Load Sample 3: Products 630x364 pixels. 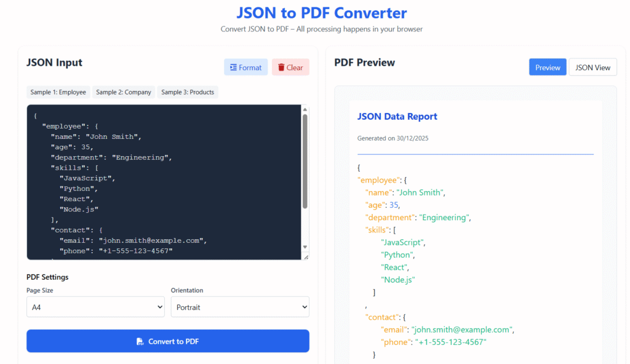187,92
